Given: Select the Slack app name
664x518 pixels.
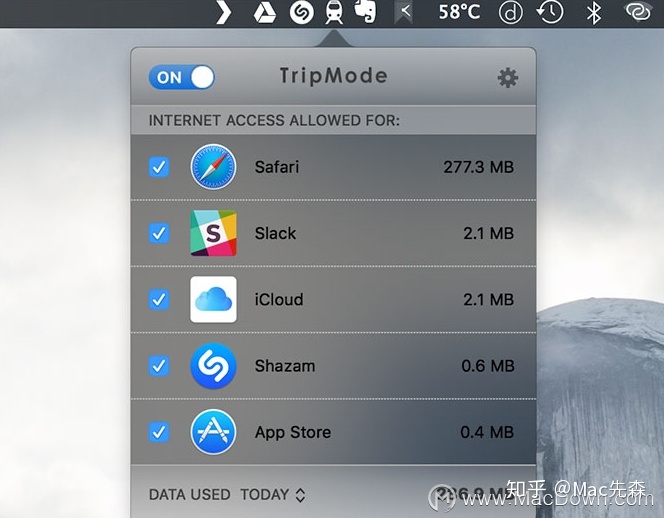Looking at the screenshot, I should (x=275, y=233).
